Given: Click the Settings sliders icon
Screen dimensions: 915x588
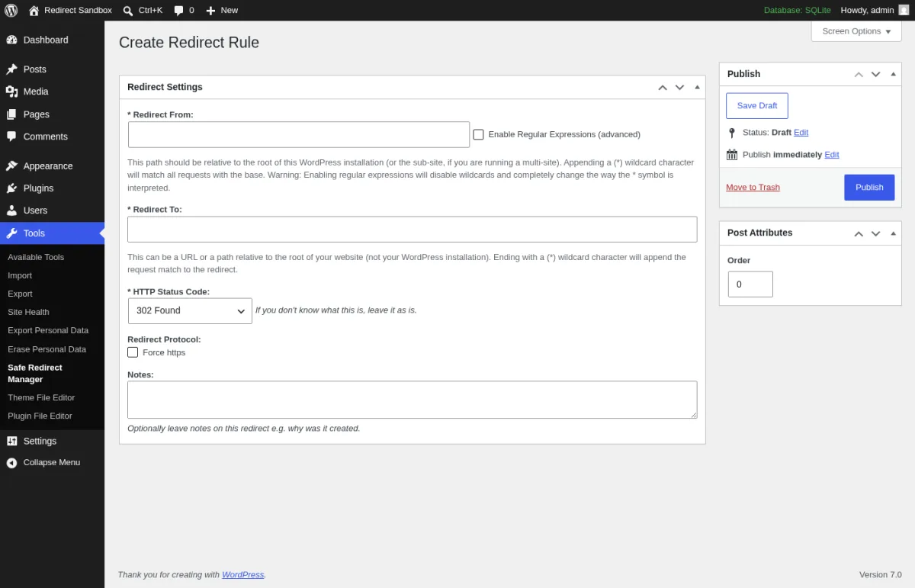Looking at the screenshot, I should pos(11,441).
